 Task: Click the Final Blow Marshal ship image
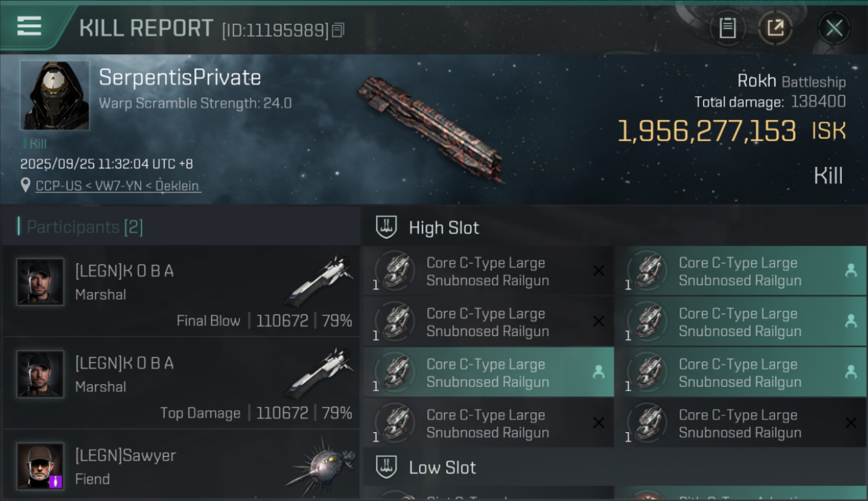point(319,281)
